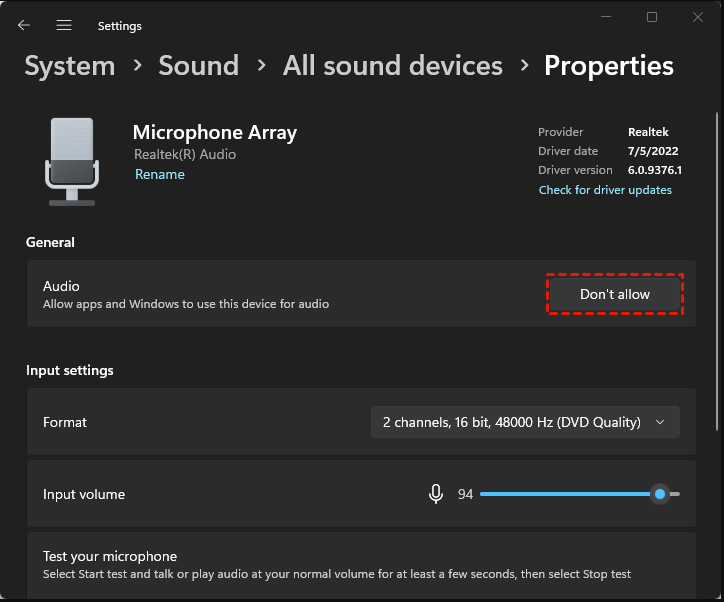Select the Properties breadcrumb title

click(x=608, y=66)
